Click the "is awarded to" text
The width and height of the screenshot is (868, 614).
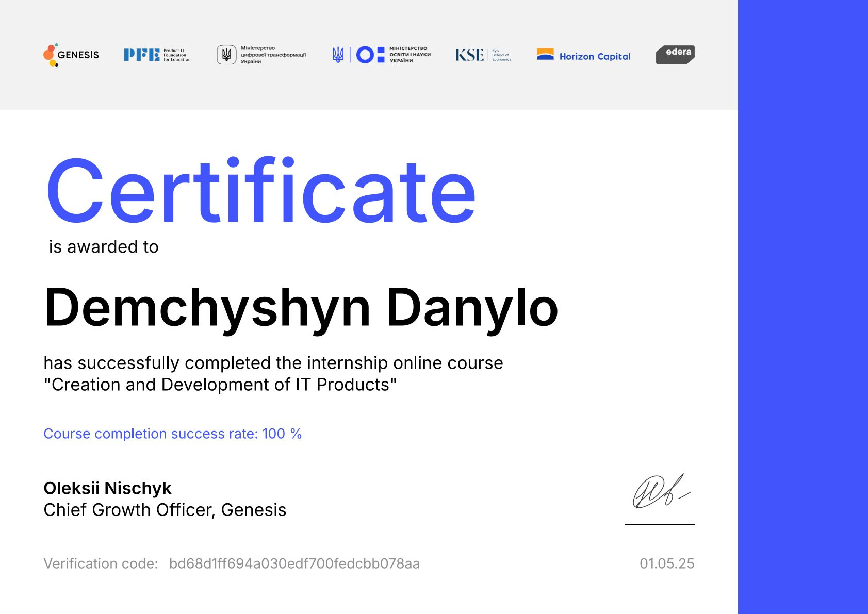coord(104,247)
